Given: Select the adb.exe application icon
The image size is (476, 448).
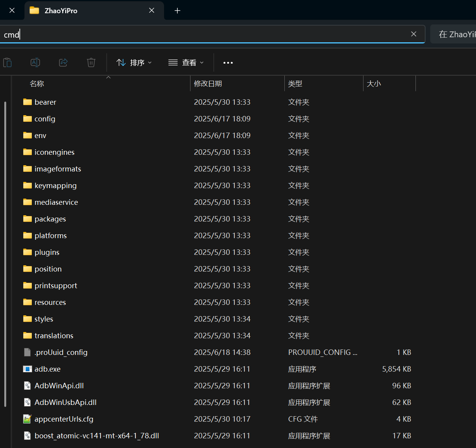Looking at the screenshot, I should (27, 369).
